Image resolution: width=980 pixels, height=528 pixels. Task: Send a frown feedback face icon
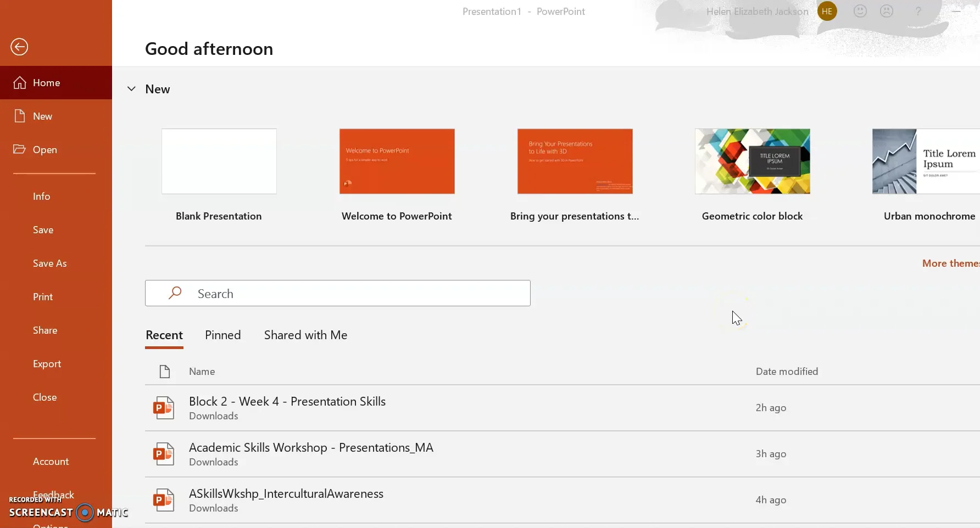[x=887, y=11]
